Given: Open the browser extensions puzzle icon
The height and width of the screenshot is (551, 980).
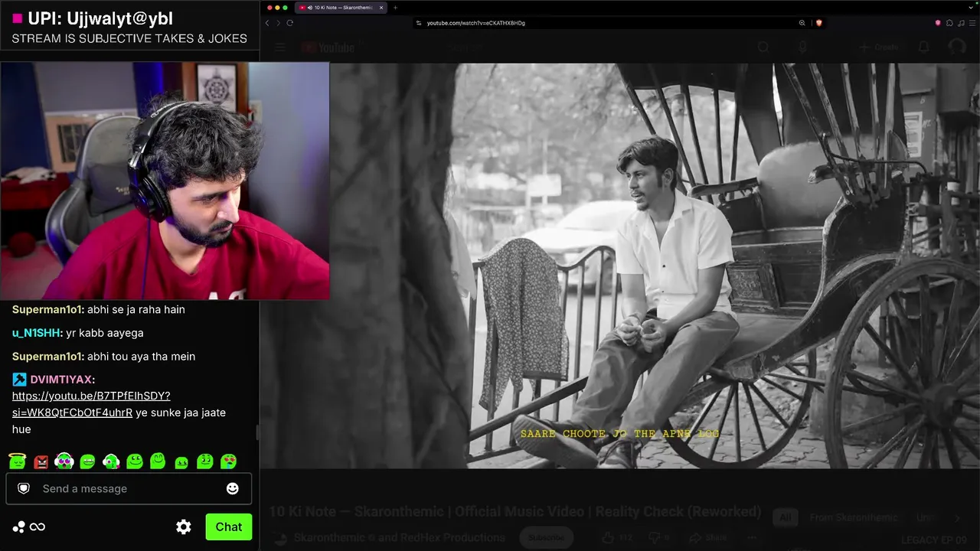Looking at the screenshot, I should (949, 23).
